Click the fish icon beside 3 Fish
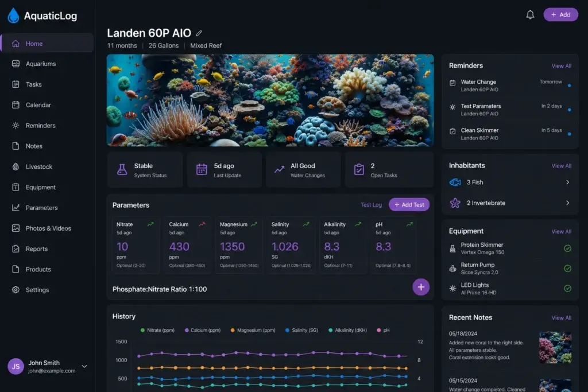 coord(455,182)
